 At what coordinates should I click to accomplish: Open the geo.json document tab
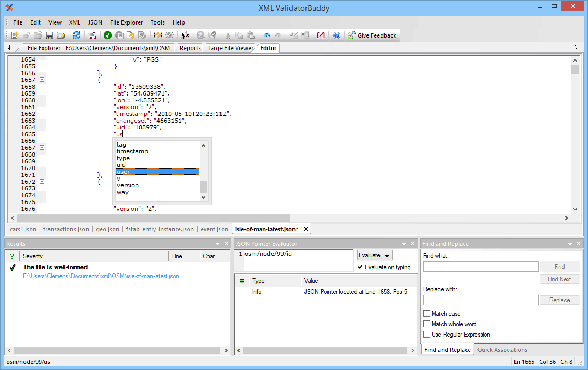click(107, 229)
